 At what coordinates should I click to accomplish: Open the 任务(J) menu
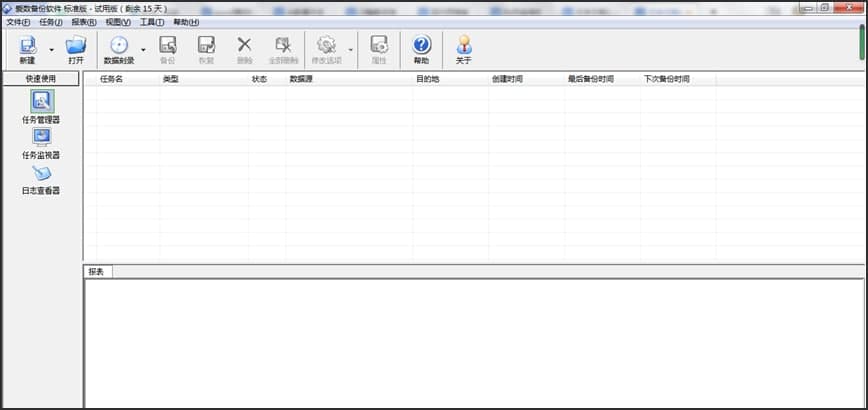[x=51, y=22]
